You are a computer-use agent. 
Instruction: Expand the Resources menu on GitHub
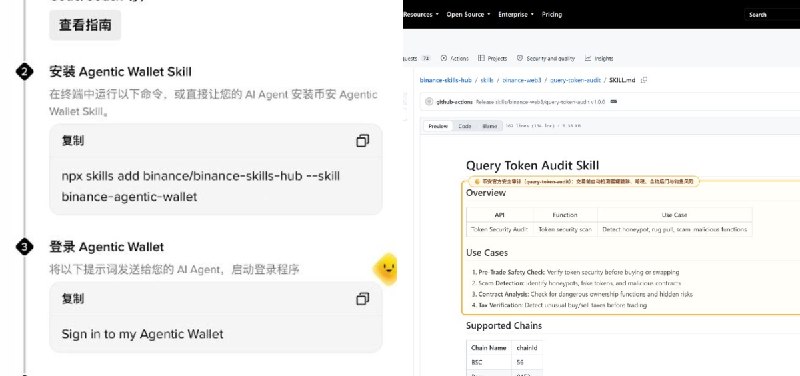tap(421, 14)
